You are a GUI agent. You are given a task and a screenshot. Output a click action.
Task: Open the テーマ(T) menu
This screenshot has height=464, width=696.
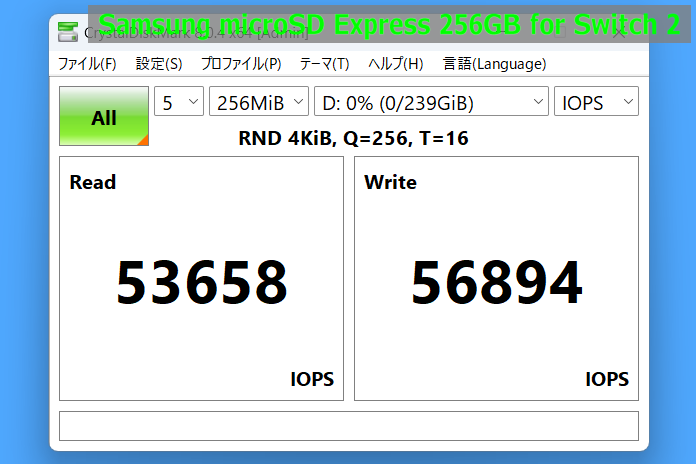pos(324,64)
